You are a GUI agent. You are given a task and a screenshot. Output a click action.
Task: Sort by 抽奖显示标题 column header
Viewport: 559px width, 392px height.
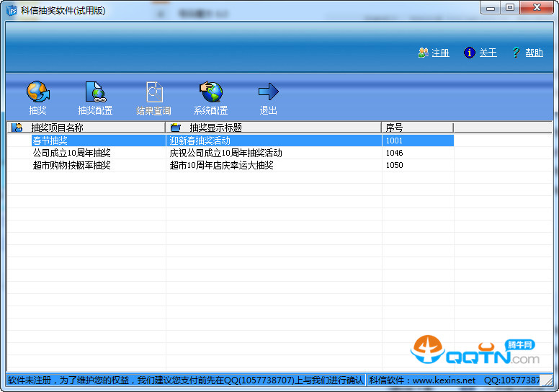274,128
